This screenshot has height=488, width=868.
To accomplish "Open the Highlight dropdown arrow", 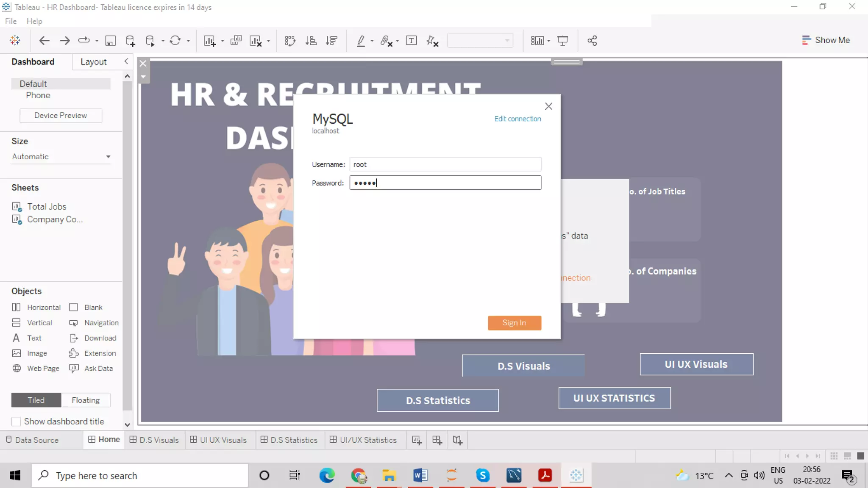I will tap(372, 41).
